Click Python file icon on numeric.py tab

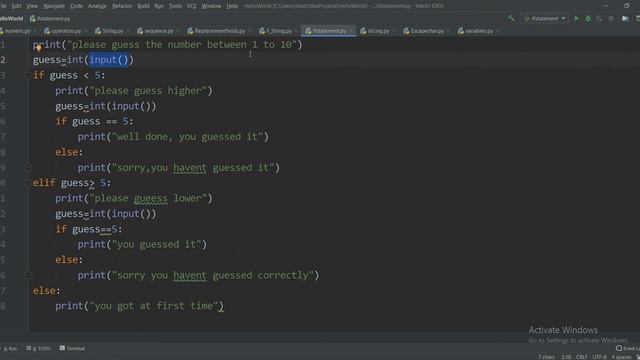pyautogui.click(x=1, y=31)
